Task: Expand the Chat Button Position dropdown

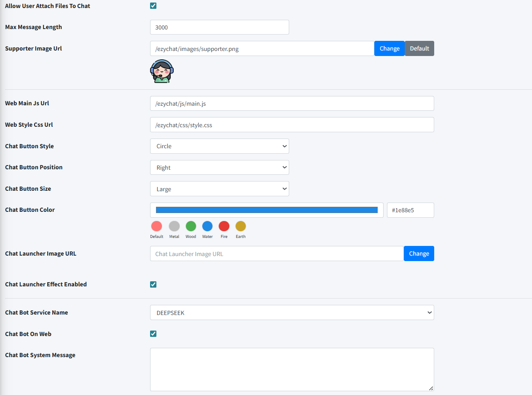Action: pyautogui.click(x=220, y=168)
